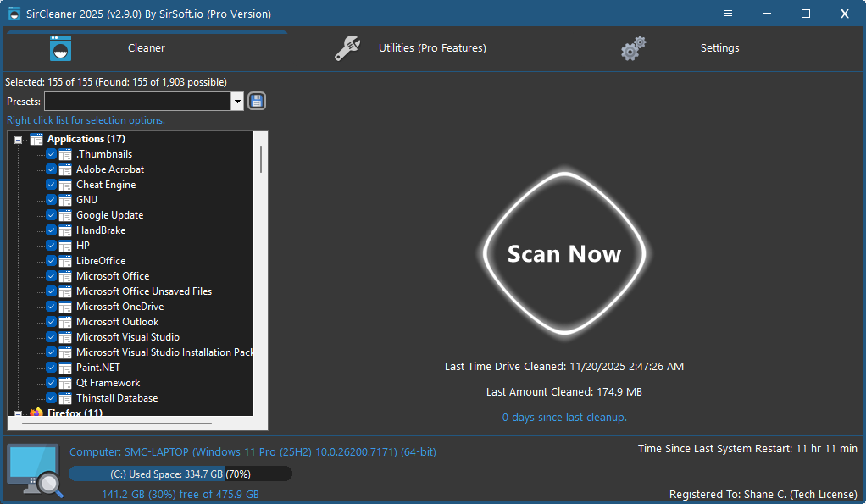Uncheck the Adobe Acrobat checkbox

click(x=52, y=169)
